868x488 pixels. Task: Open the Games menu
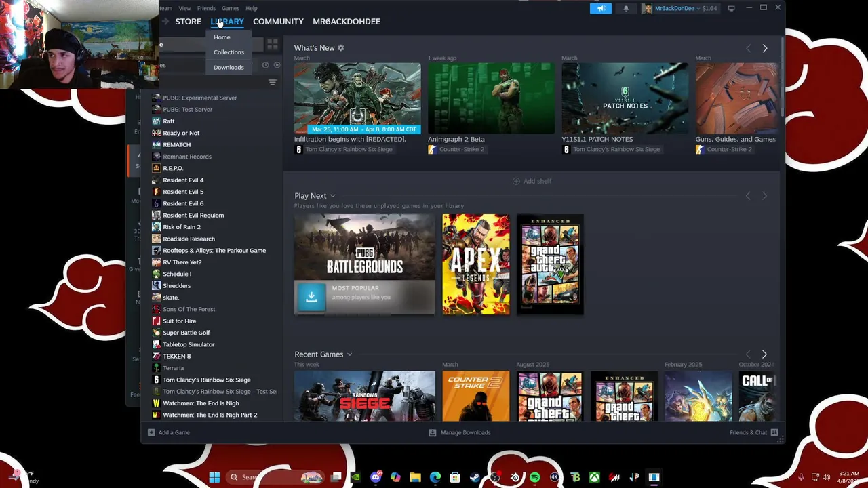tap(231, 8)
